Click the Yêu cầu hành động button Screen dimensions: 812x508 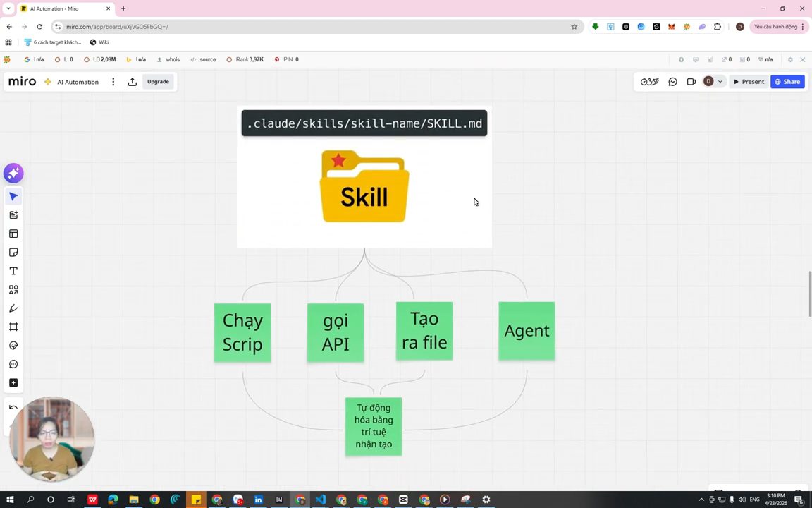click(x=778, y=26)
